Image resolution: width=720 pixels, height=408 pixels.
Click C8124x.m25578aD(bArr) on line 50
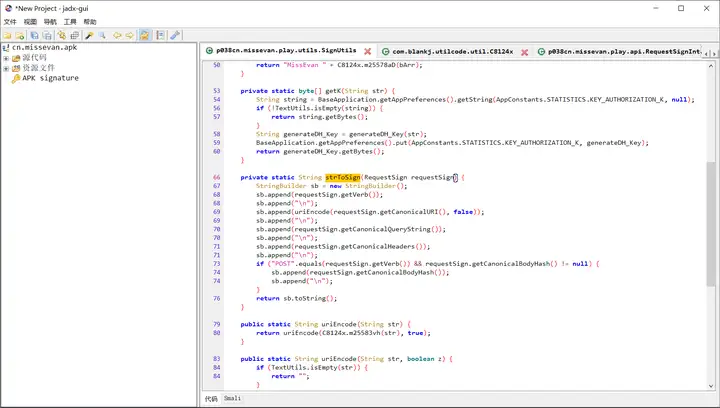coord(378,65)
